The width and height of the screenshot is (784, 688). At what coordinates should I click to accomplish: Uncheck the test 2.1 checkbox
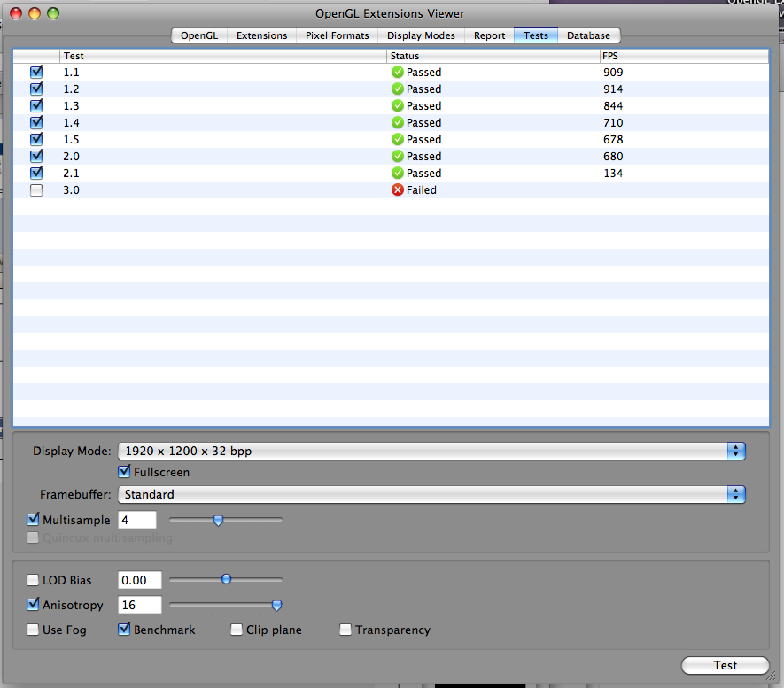(x=36, y=173)
